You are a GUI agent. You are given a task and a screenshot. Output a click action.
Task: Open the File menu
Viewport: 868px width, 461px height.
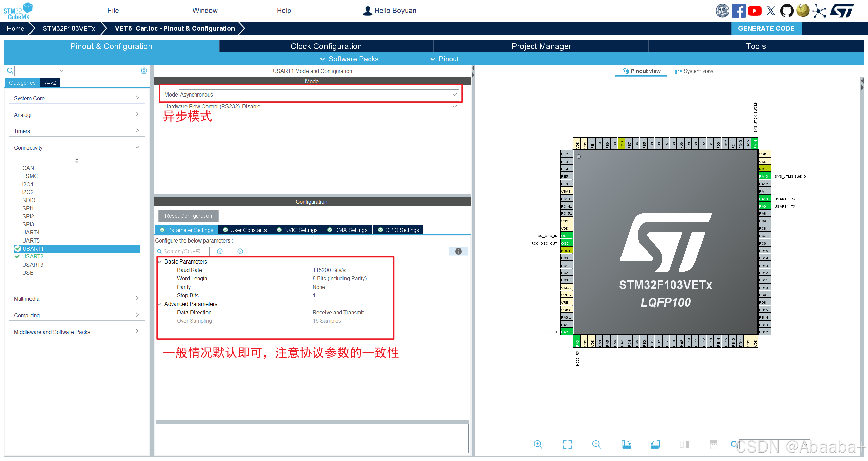point(113,11)
